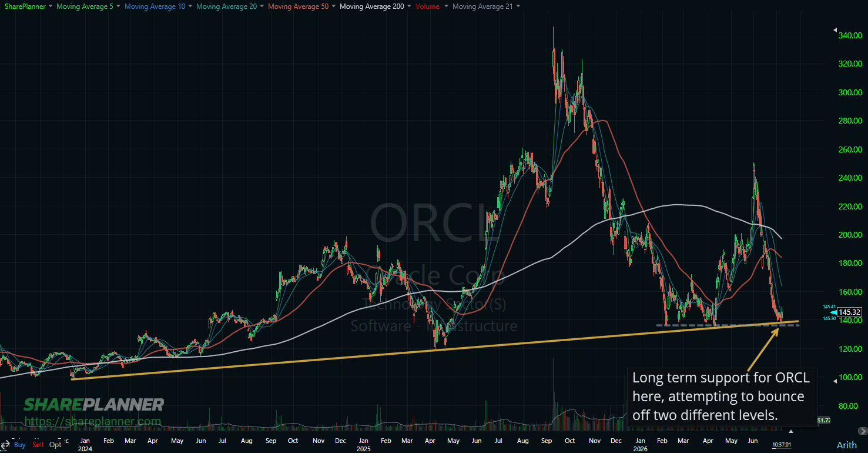Click the $1.72 volume value tag
Image resolution: width=868 pixels, height=453 pixels.
(x=825, y=421)
